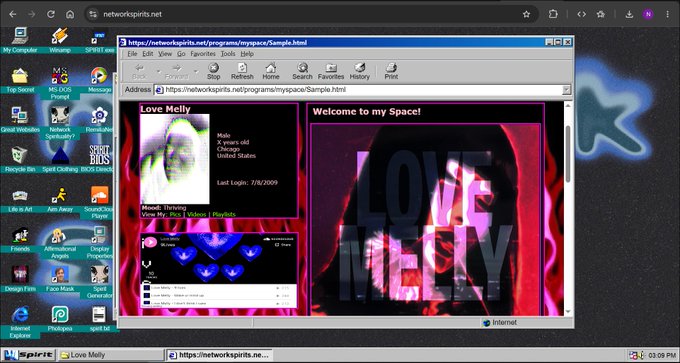Click the page's vertical scrollbar thumb
680x363 pixels.
pyautogui.click(x=568, y=154)
